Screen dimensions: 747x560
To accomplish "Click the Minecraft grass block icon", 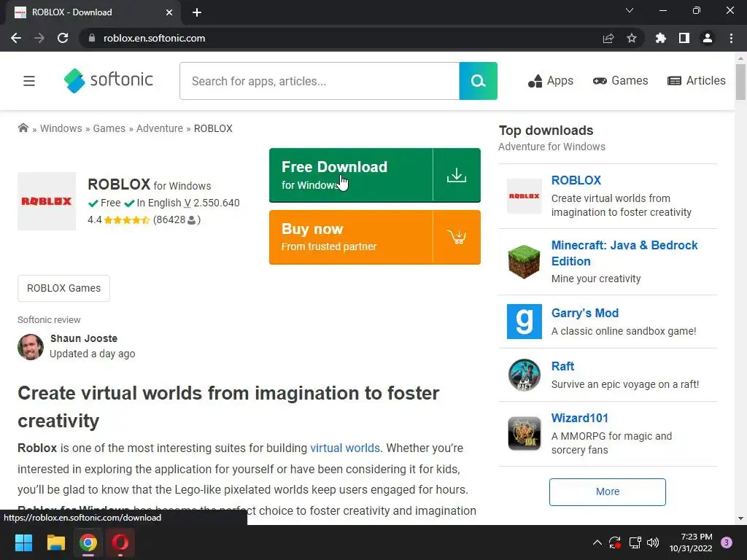I will tap(524, 262).
